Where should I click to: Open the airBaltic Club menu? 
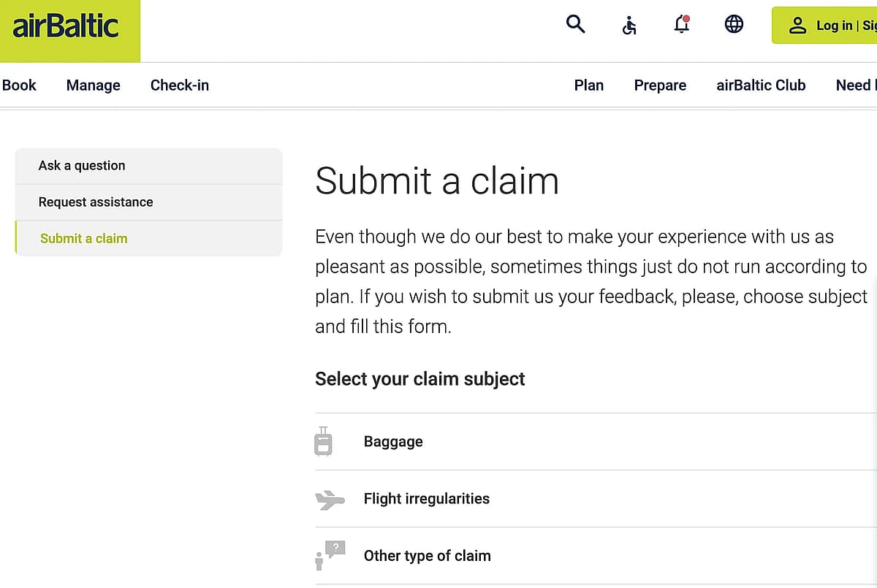tap(761, 85)
